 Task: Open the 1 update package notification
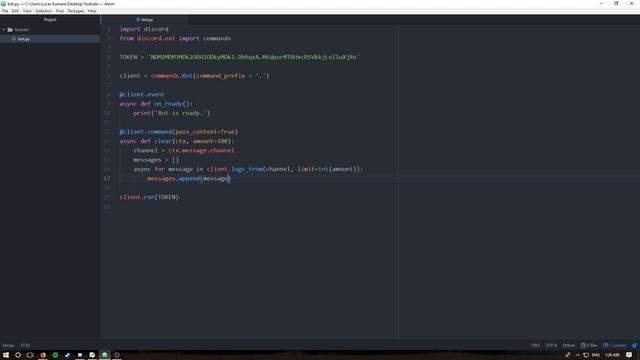(614, 345)
